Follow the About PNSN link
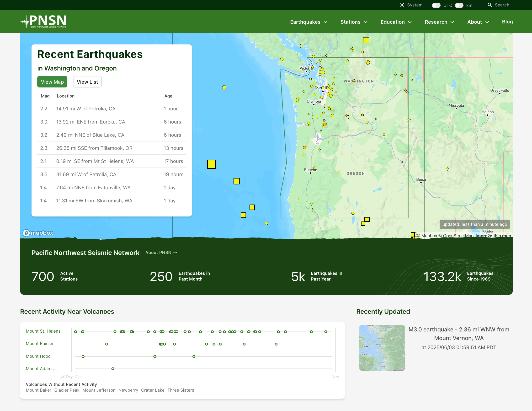This screenshot has width=532, height=411. 161,253
